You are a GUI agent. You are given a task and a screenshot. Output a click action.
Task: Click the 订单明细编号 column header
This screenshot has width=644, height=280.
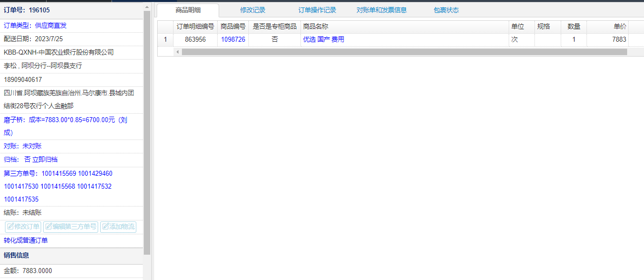coord(195,26)
